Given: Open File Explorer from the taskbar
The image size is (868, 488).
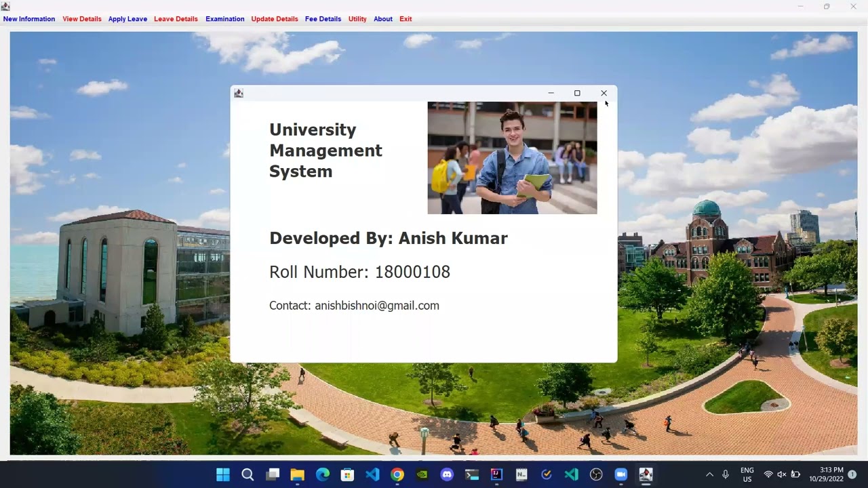Looking at the screenshot, I should (x=298, y=474).
